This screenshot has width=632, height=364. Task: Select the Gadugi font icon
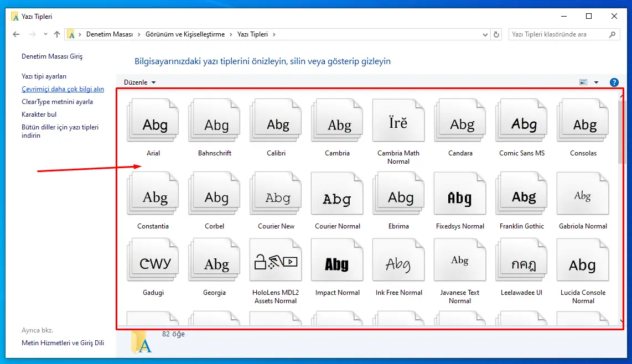pyautogui.click(x=153, y=259)
